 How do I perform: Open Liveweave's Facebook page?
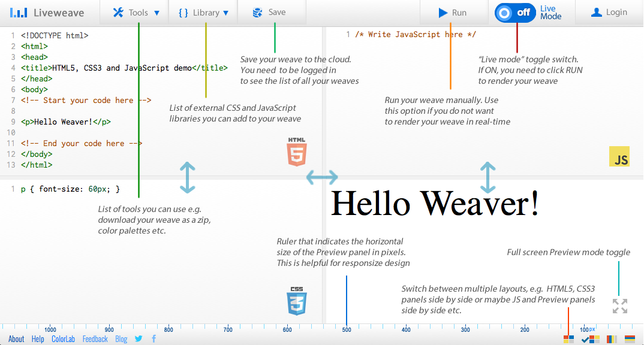pos(154,338)
